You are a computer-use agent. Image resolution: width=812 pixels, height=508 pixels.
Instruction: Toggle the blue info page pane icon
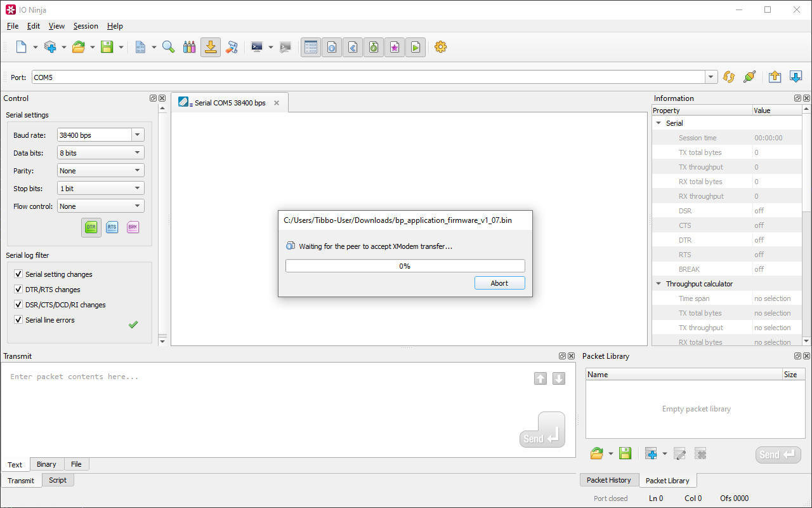(x=332, y=47)
